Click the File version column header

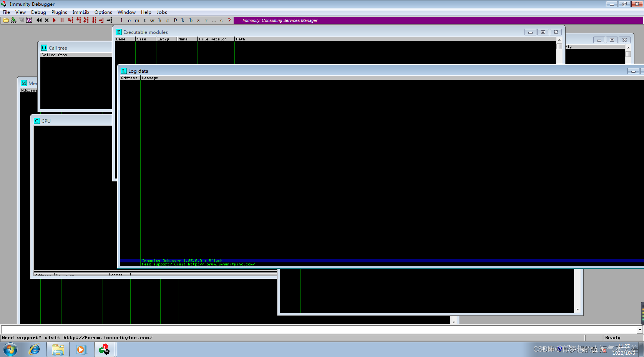(216, 39)
